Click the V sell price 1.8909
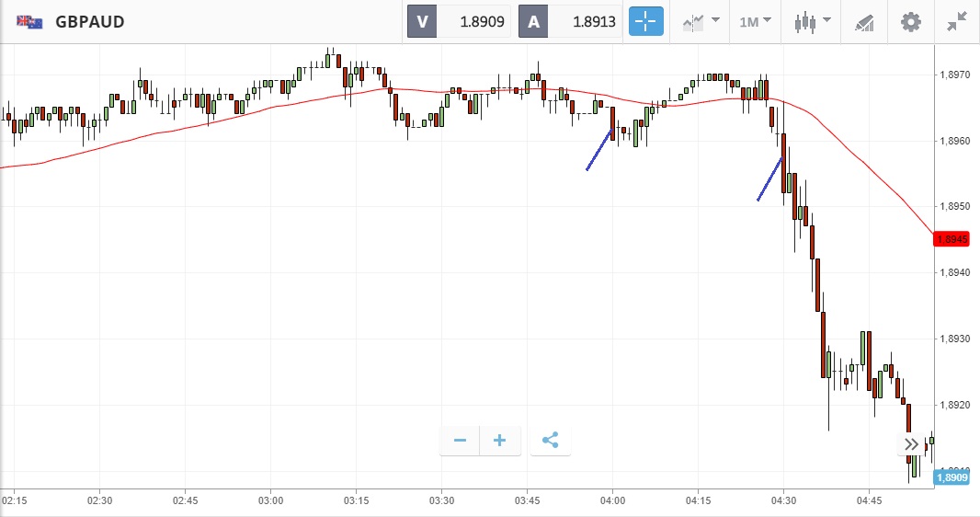980x517 pixels. tap(474, 21)
